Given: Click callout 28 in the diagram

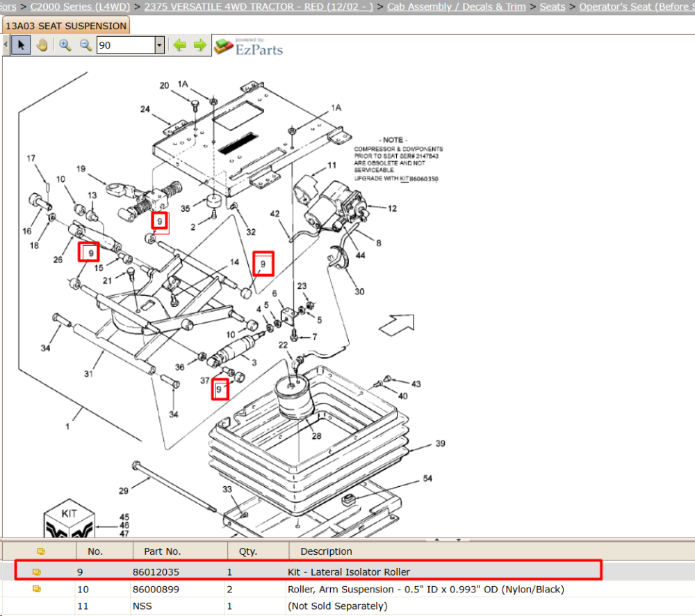Looking at the screenshot, I should pyautogui.click(x=316, y=436).
